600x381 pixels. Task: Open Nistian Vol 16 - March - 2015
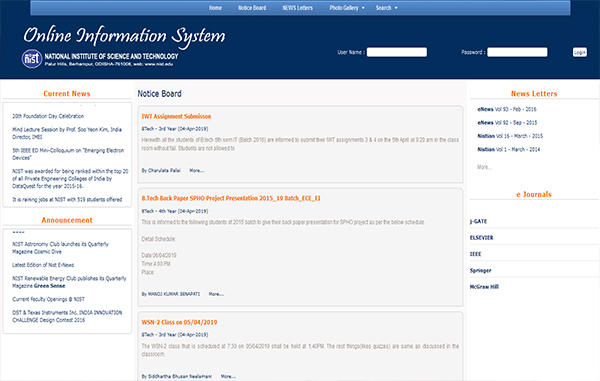click(x=510, y=136)
